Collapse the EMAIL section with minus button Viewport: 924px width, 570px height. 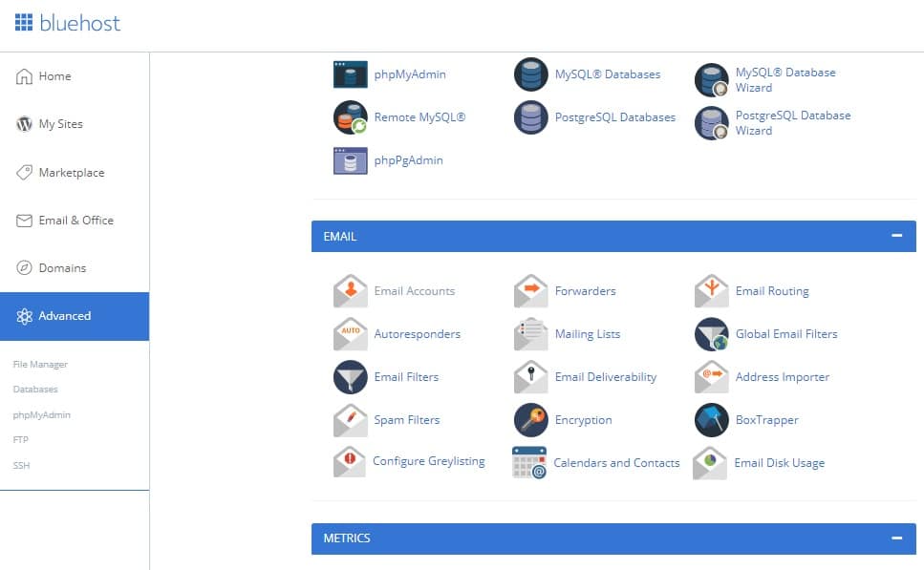[897, 236]
